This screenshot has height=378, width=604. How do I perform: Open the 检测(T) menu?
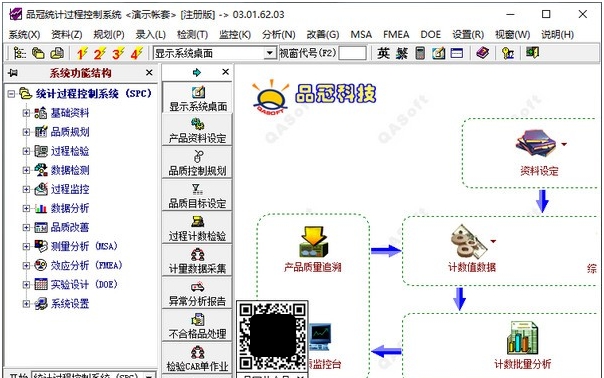click(193, 35)
